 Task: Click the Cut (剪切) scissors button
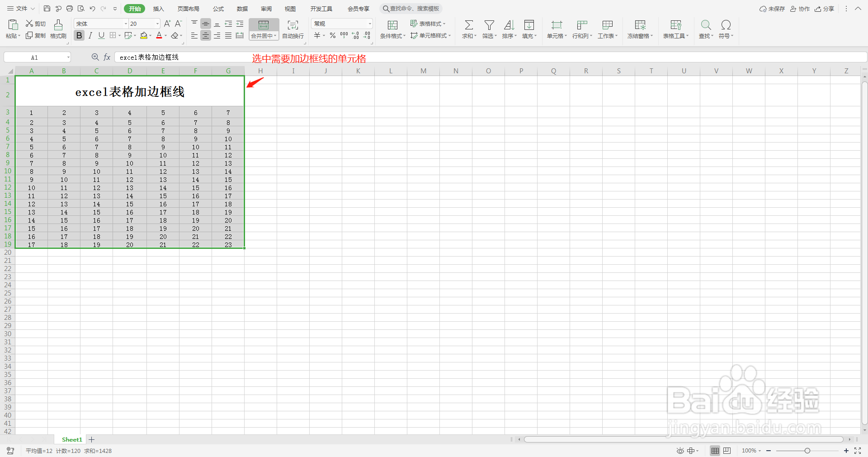pos(35,24)
